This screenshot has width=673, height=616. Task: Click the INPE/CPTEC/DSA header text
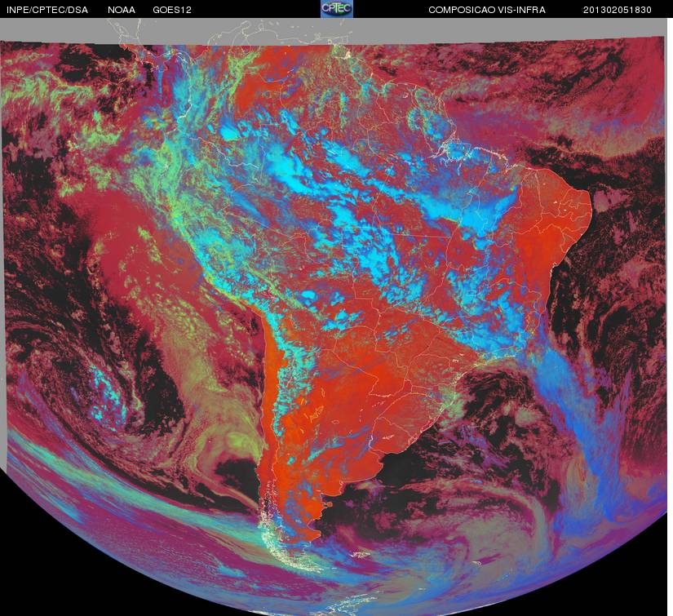pos(47,10)
